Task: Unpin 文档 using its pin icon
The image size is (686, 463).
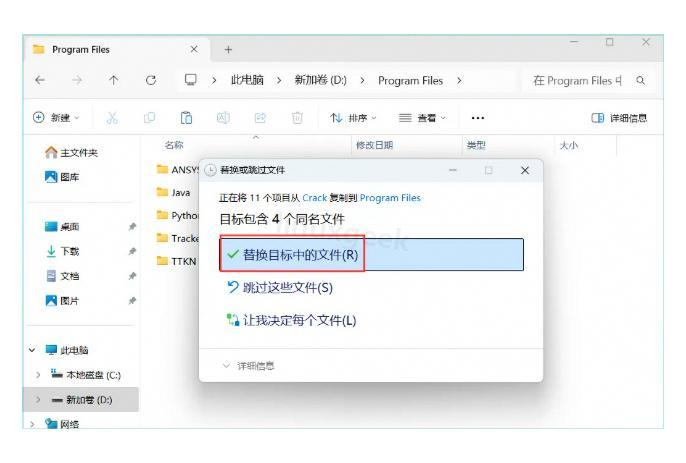Action: click(132, 276)
